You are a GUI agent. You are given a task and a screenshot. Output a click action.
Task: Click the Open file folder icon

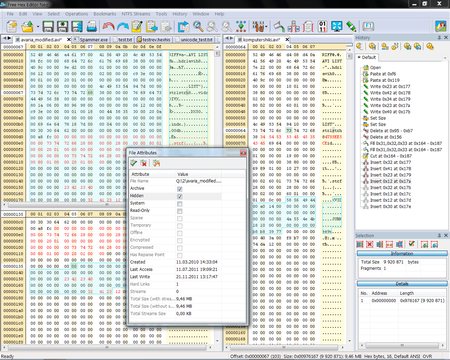pos(28,26)
